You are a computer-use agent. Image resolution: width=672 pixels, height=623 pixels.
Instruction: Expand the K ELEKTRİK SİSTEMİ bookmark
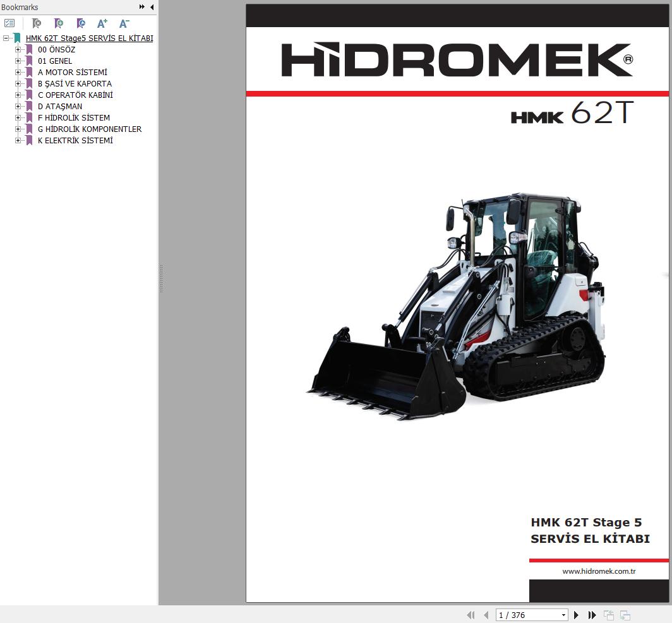[x=18, y=140]
